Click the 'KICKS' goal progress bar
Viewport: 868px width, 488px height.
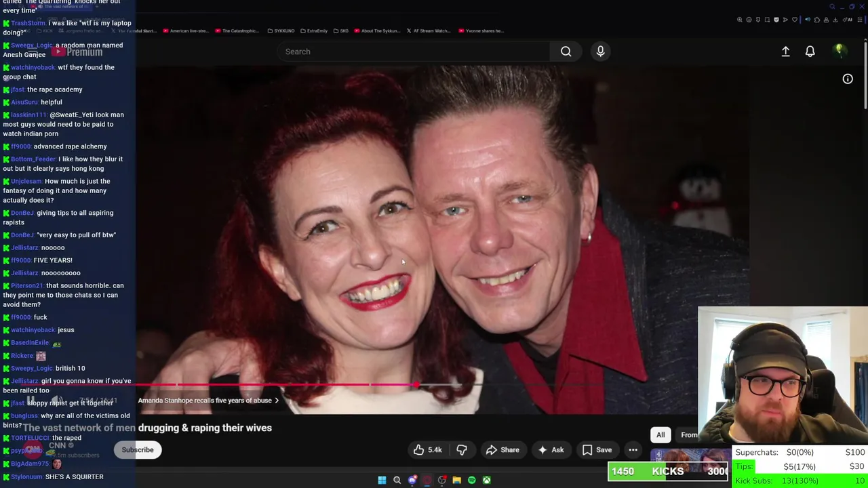click(667, 472)
